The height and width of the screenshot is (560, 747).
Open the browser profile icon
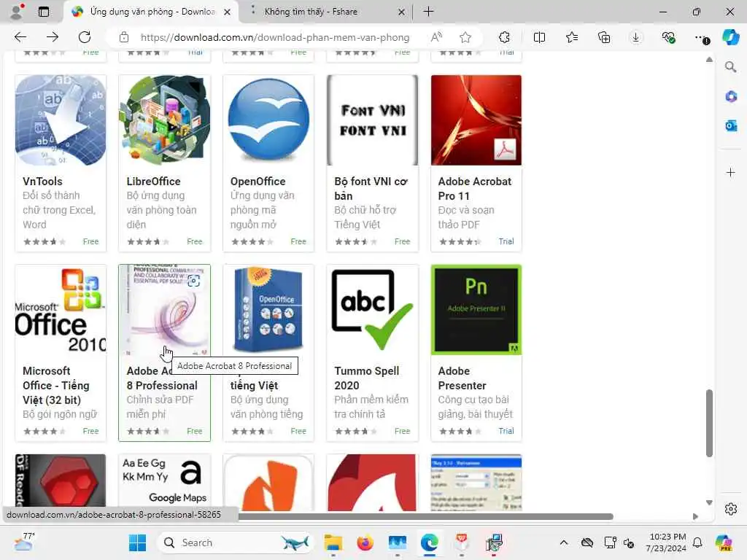pyautogui.click(x=17, y=12)
